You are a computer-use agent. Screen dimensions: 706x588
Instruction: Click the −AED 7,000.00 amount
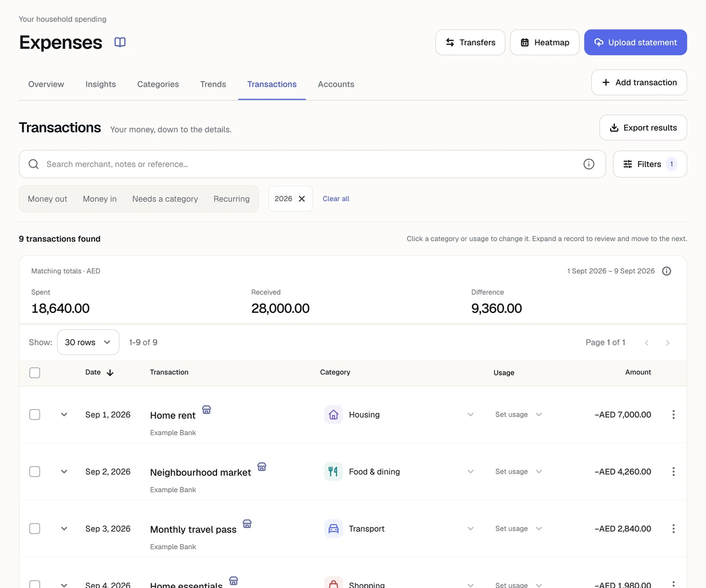coord(623,415)
